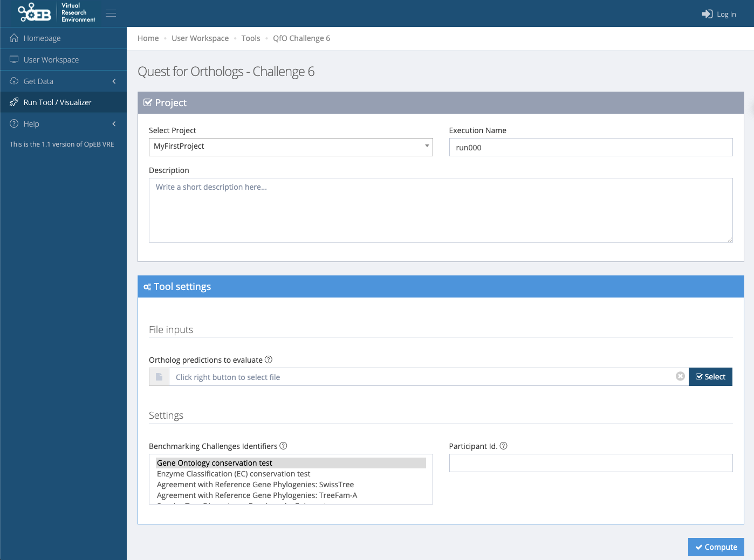Open Run Tool / Visualizer in the sidebar
The width and height of the screenshot is (754, 560).
64,102
